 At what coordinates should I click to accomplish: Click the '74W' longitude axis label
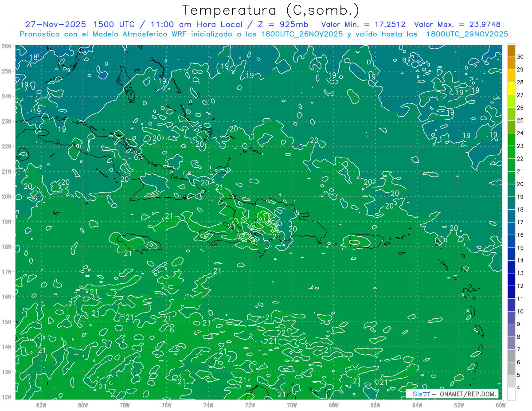click(x=208, y=405)
